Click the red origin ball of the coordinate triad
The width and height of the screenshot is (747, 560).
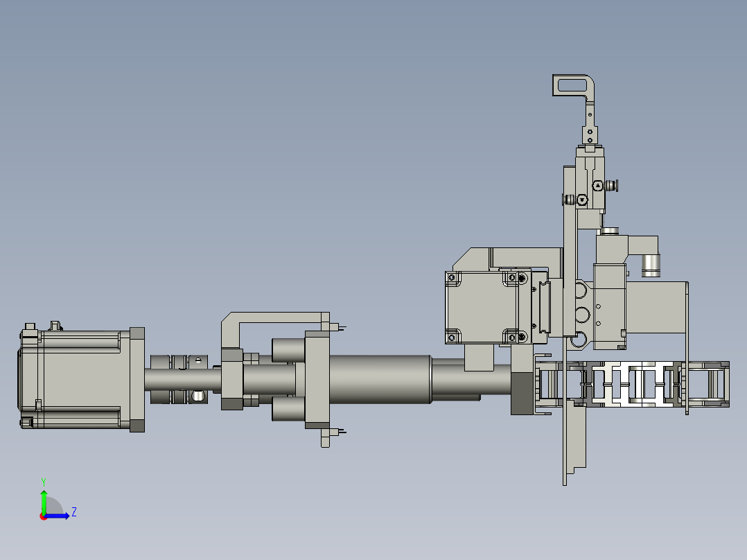(x=44, y=516)
